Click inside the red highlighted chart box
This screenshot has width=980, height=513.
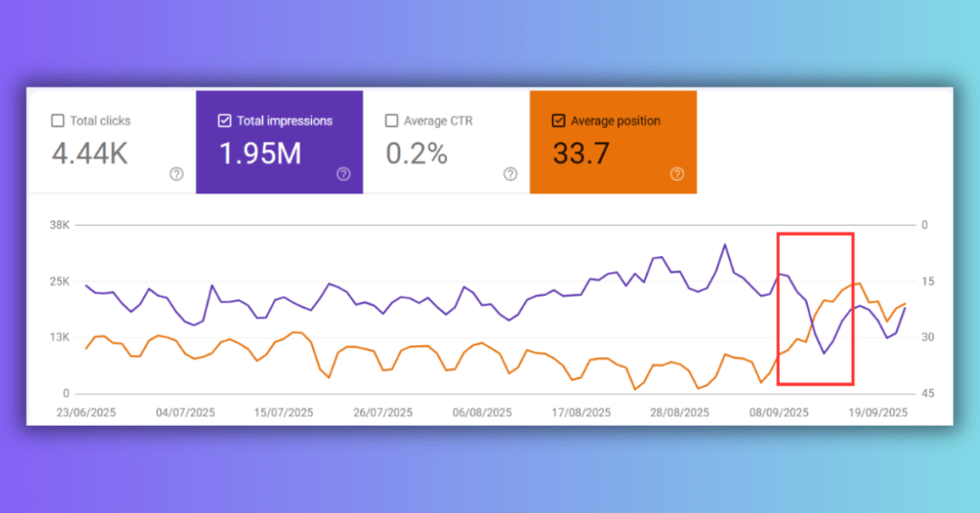814,308
